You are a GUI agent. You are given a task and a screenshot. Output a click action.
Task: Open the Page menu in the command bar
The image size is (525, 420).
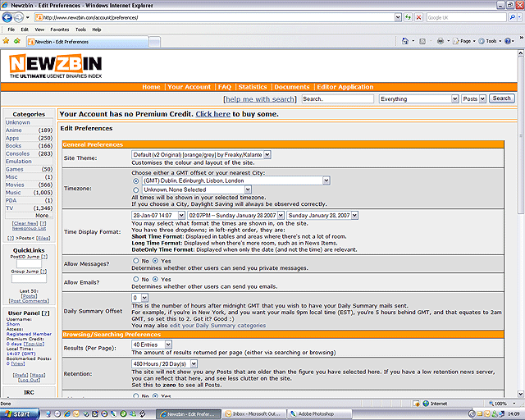464,41
